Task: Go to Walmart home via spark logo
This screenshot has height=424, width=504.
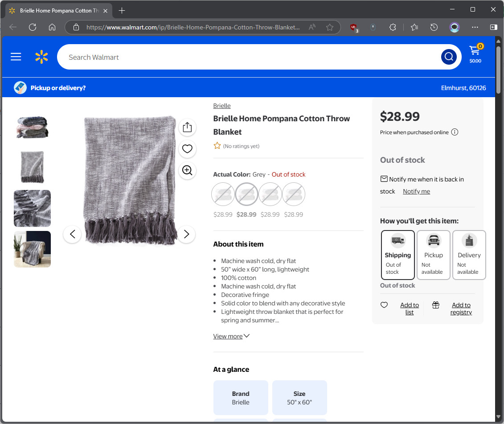Action: click(x=41, y=57)
